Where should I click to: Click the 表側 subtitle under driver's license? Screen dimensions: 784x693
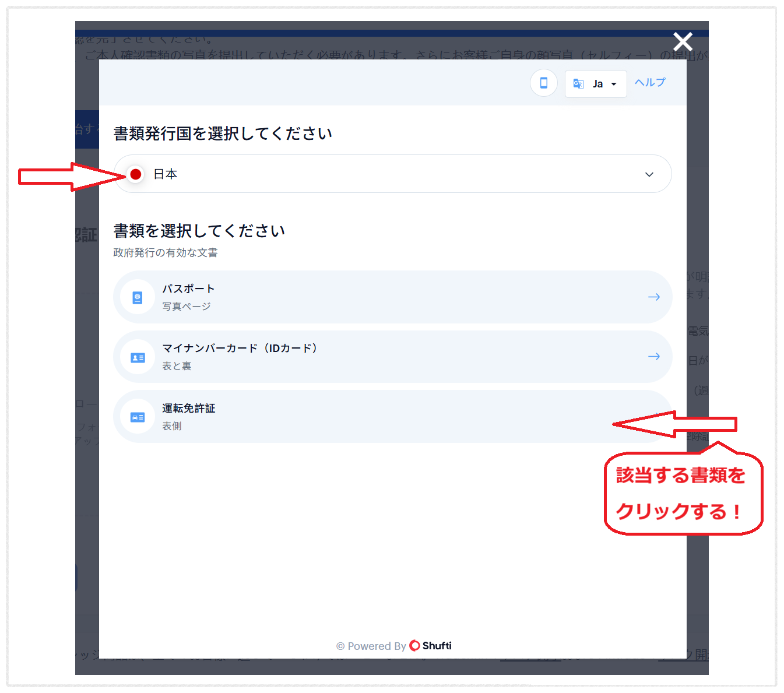pos(172,426)
